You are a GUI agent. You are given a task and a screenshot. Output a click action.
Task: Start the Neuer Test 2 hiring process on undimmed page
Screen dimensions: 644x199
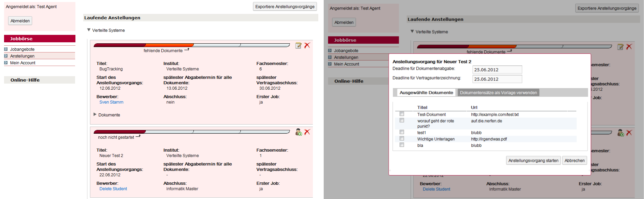(299, 132)
